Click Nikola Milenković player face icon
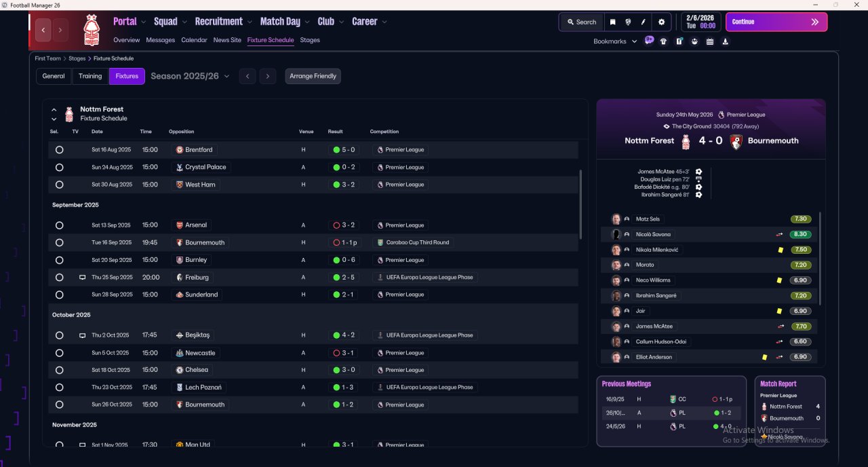Viewport: 868px width, 467px height. pos(616,250)
